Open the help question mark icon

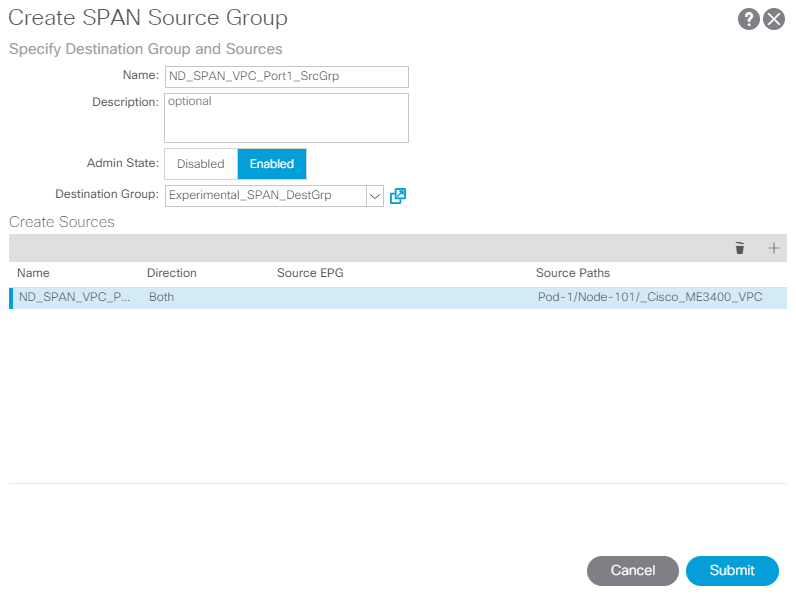(748, 19)
